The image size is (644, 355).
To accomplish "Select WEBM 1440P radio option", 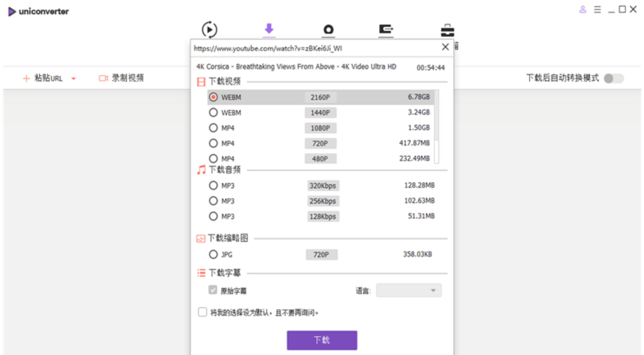I will pyautogui.click(x=213, y=113).
